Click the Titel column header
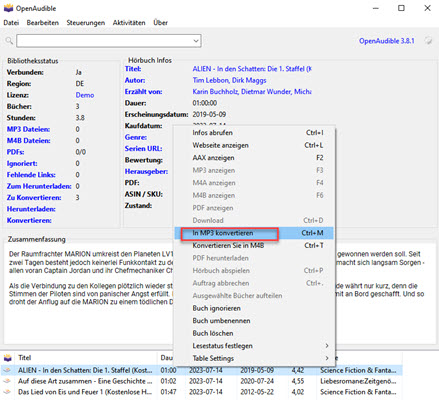Image resolution: width=439 pixels, height=400 pixels. (x=25, y=358)
